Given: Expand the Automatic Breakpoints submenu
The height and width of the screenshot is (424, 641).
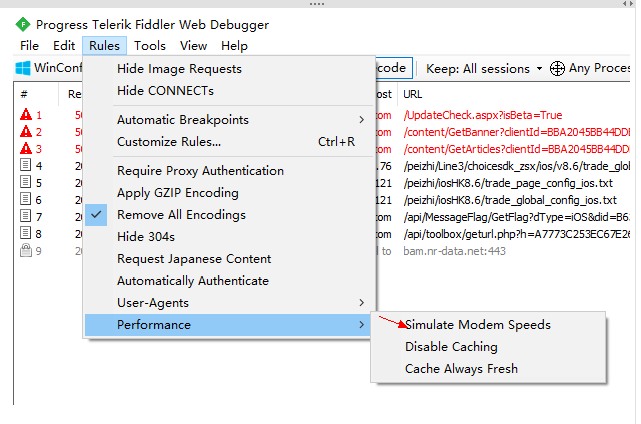Looking at the screenshot, I should 229,120.
